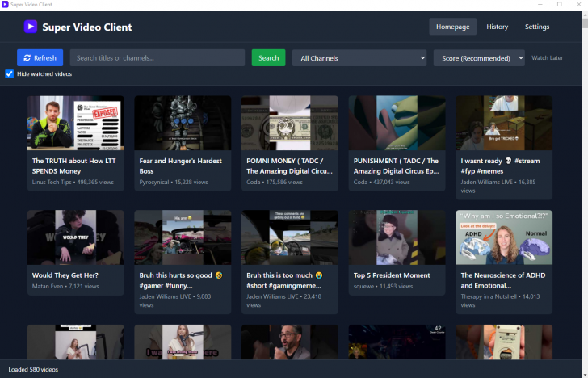Screen dimensions: 588x378
Task: Click the scrollbar up arrow
Action: (585, 15)
